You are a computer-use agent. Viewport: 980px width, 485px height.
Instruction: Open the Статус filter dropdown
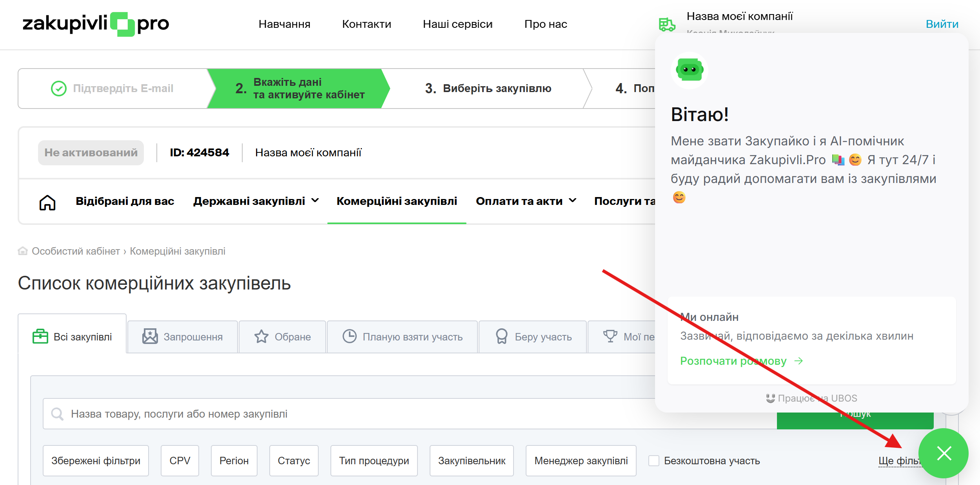pyautogui.click(x=294, y=461)
